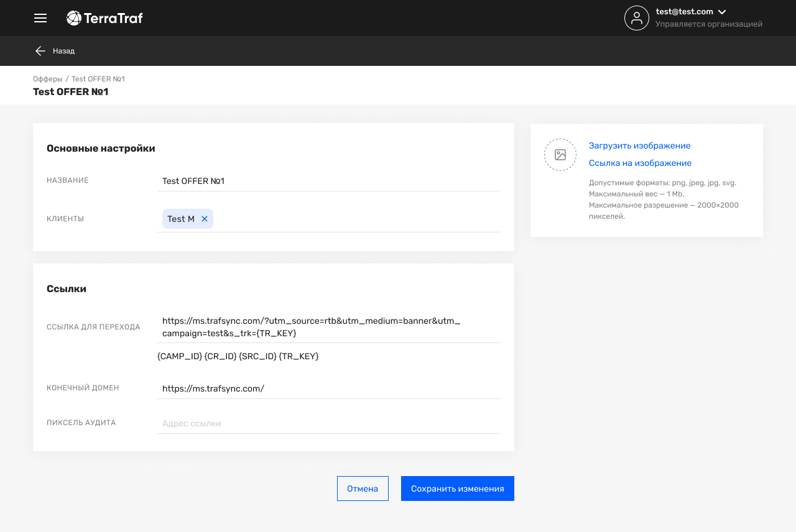
Task: Insert the {CAMP_ID} macro
Action: coord(180,357)
